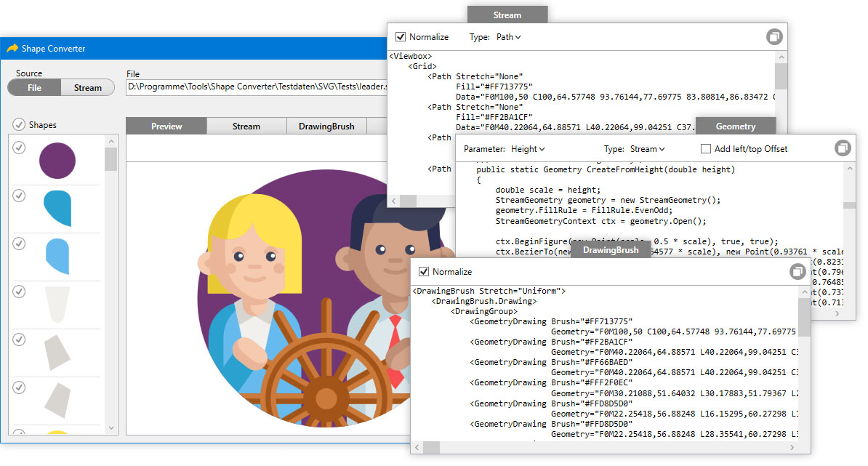This screenshot has width=868, height=466.
Task: Select the File source button
Action: pos(34,88)
